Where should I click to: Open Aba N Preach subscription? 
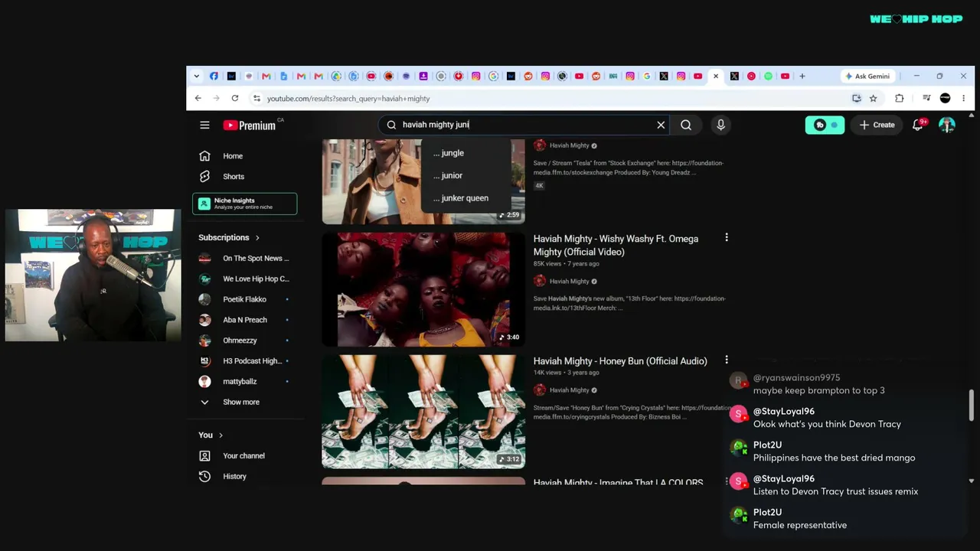click(x=245, y=320)
